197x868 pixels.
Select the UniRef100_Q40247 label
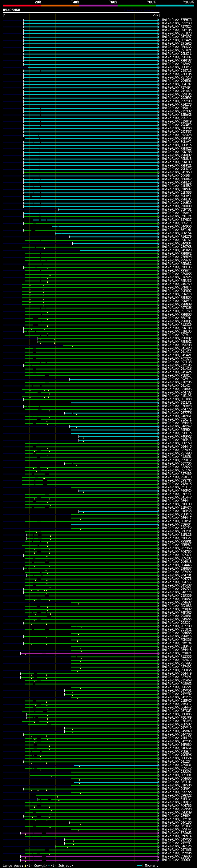click(176, 426)
